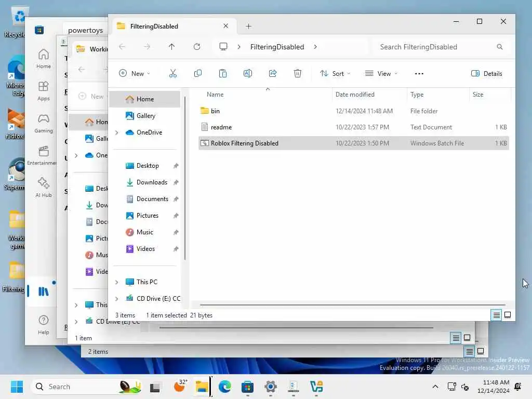
Task: Close the FilteringDisabled tab
Action: coord(225,26)
